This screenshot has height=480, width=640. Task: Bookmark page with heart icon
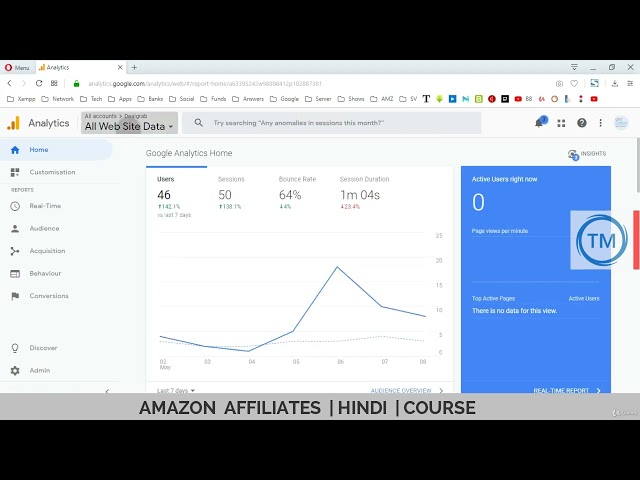tap(574, 84)
